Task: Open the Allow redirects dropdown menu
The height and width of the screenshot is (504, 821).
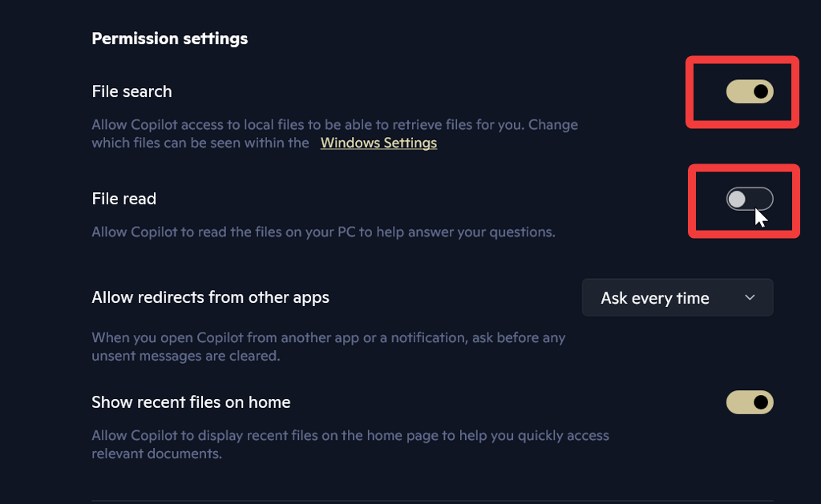Action: [677, 297]
